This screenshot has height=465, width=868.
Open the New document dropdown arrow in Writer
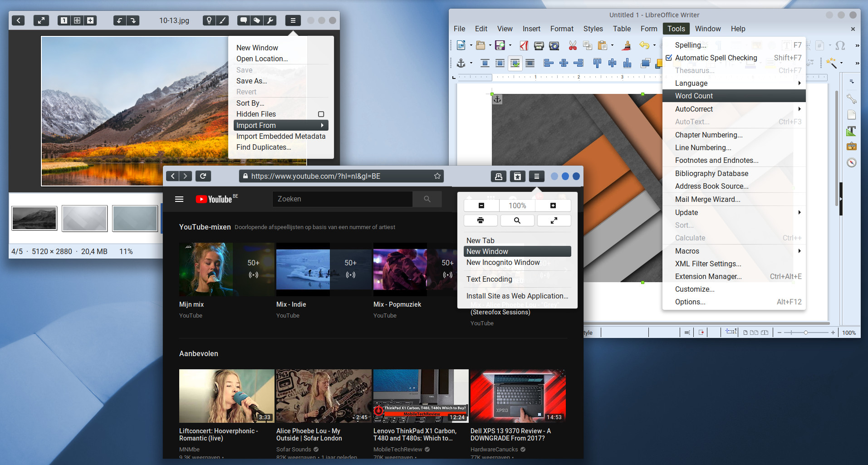[x=471, y=45]
